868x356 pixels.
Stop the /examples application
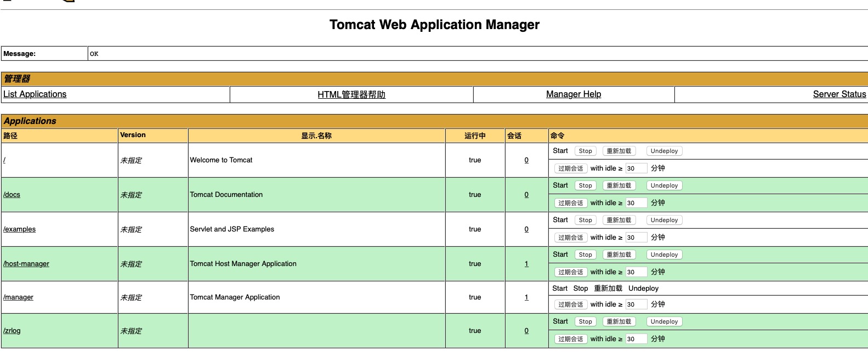point(585,220)
